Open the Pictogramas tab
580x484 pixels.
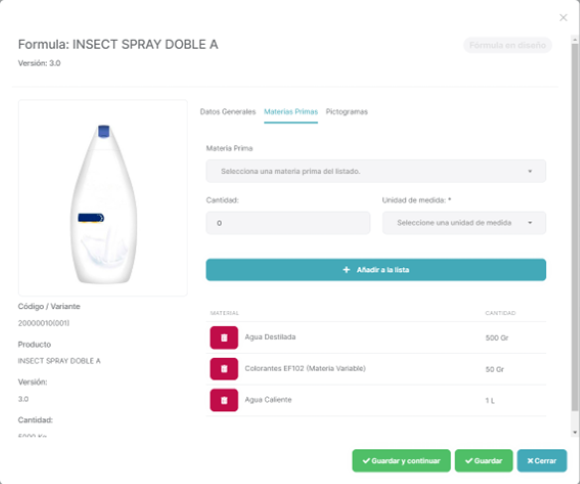tap(347, 112)
